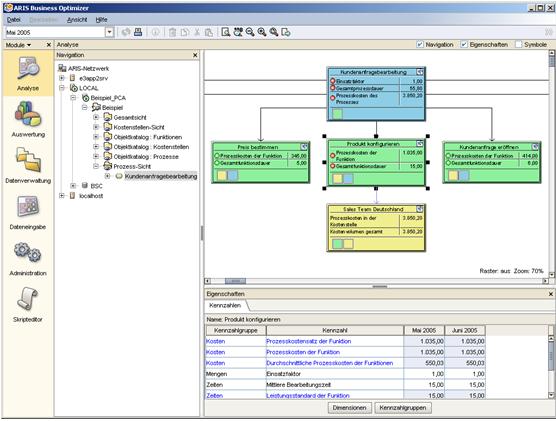Click the page magnifier icon in toolbar
The width and height of the screenshot is (556, 421).
tap(226, 32)
